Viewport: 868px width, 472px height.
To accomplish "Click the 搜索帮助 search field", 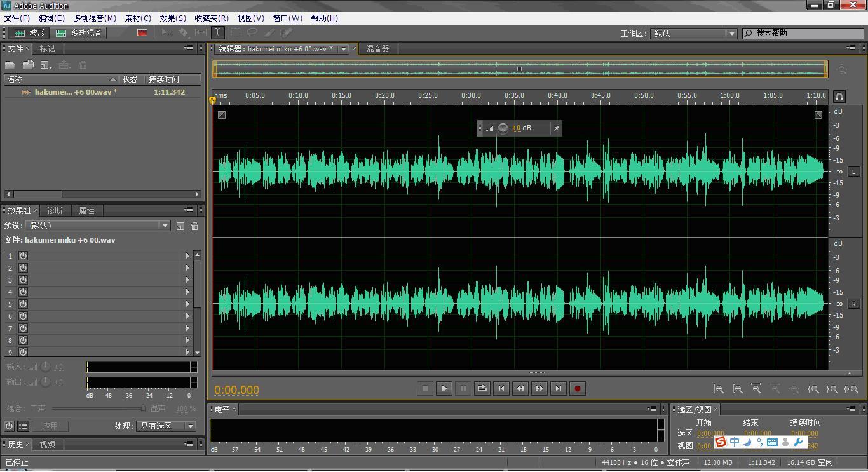I will coord(803,33).
